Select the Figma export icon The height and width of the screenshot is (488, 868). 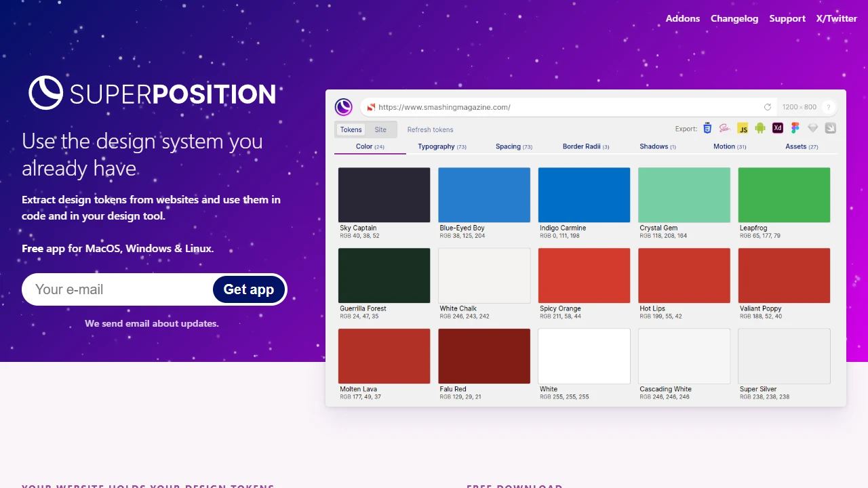pos(795,128)
